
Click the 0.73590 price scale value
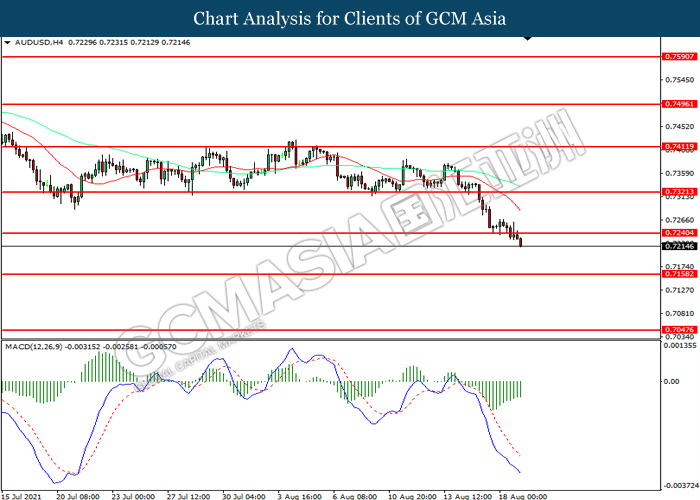[x=679, y=173]
